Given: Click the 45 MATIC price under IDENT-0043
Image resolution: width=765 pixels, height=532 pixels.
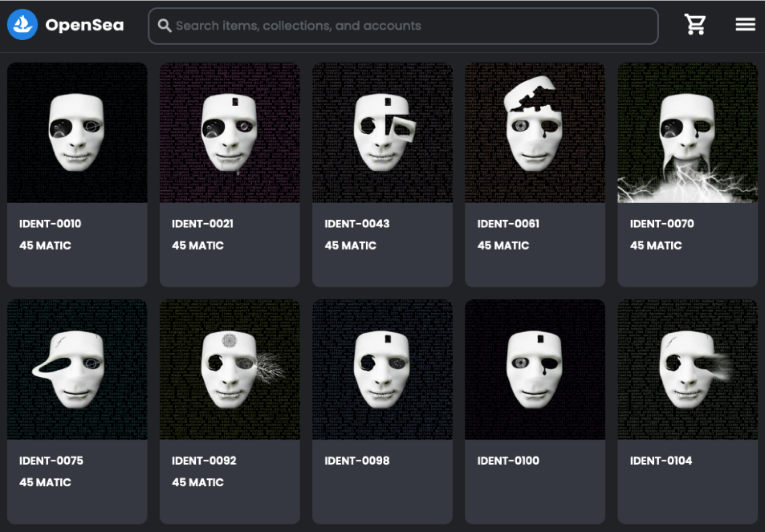Looking at the screenshot, I should (350, 246).
